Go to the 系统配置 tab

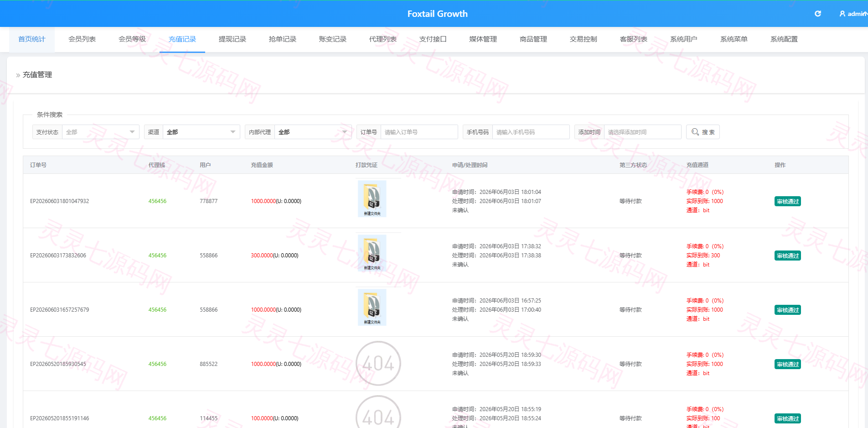pos(784,39)
